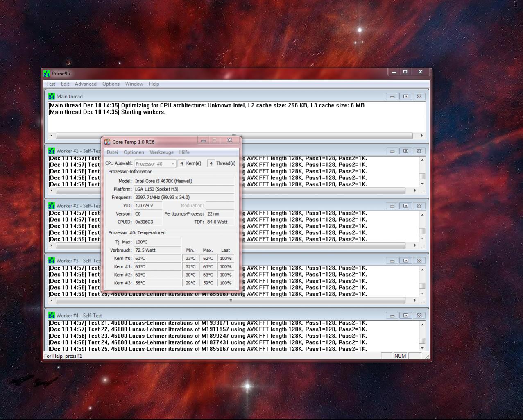Close the Worker #4 child window
The height and width of the screenshot is (420, 523).
coord(419,316)
